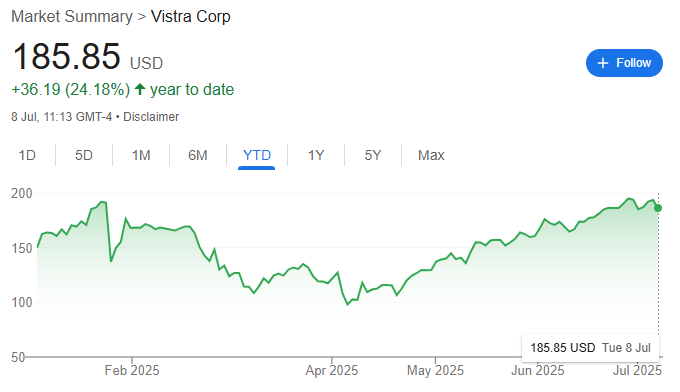
Task: Open the 5Y chart view
Action: click(373, 155)
